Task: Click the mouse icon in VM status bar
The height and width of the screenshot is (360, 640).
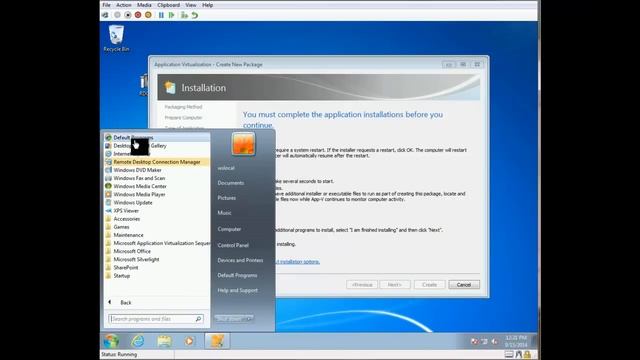Action: pos(518,354)
